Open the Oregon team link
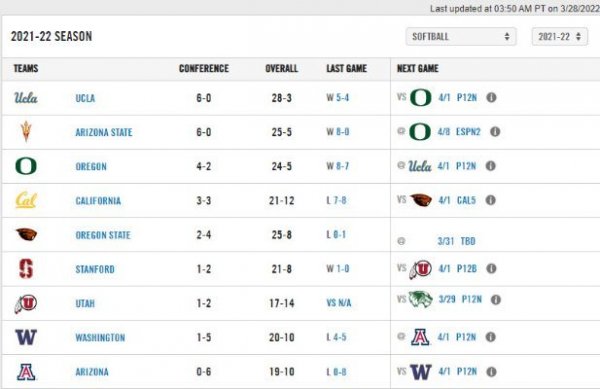This screenshot has height=389, width=600. pos(91,166)
